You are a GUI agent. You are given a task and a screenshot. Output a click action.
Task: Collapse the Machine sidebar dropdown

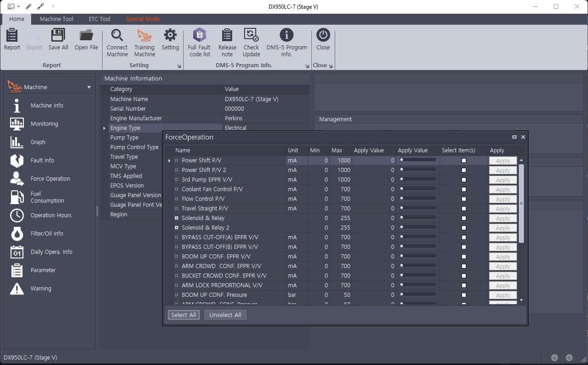(x=88, y=86)
